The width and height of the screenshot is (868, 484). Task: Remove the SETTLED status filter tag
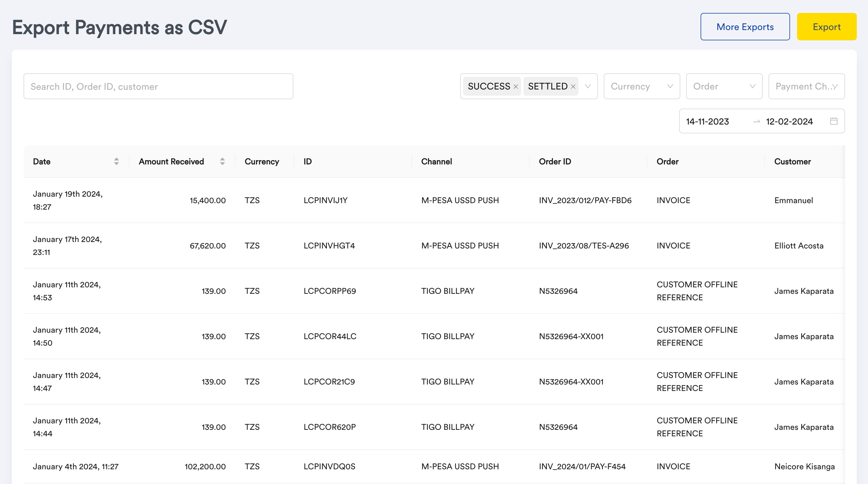click(573, 87)
